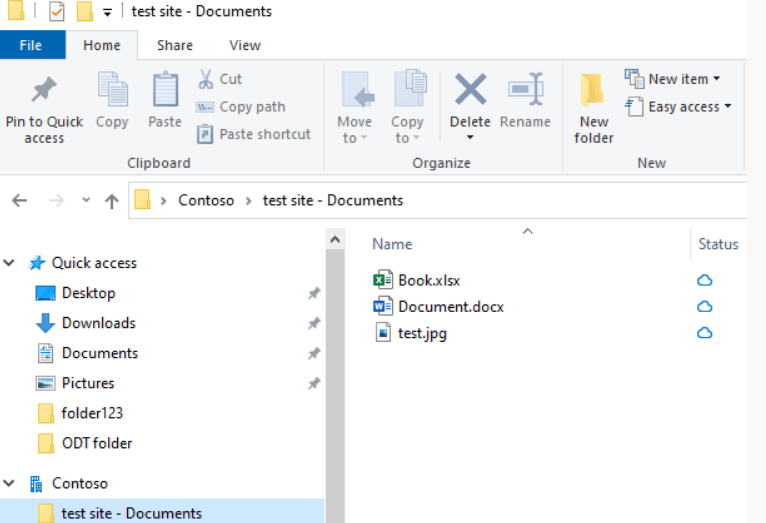
Task: Click the image icon of test.jpg
Action: click(x=383, y=333)
